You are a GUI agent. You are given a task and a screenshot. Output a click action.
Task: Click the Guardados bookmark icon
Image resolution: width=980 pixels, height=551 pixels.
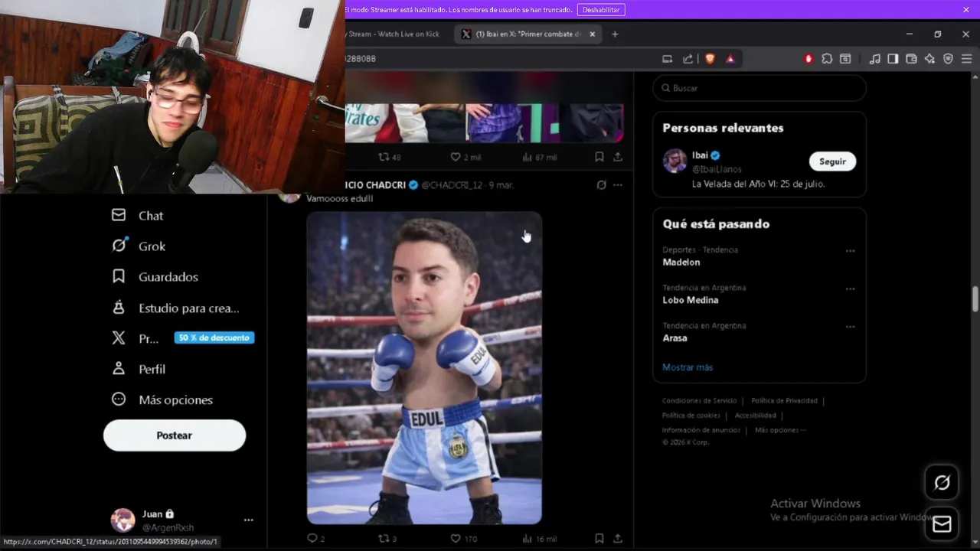(119, 276)
